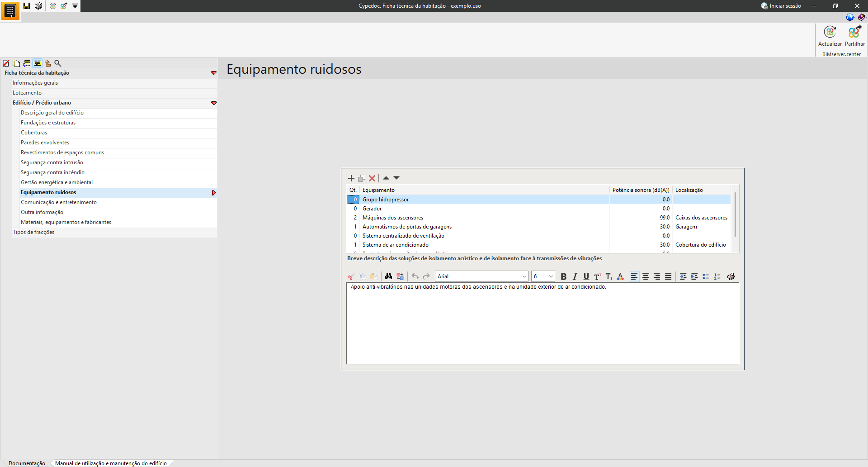The height and width of the screenshot is (467, 868).
Task: Delete the selected equipment row
Action: tap(372, 178)
